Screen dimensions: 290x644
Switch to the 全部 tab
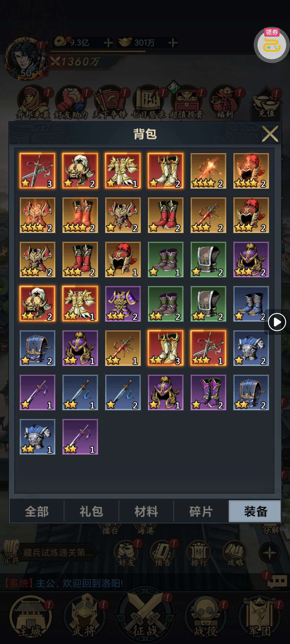click(37, 511)
